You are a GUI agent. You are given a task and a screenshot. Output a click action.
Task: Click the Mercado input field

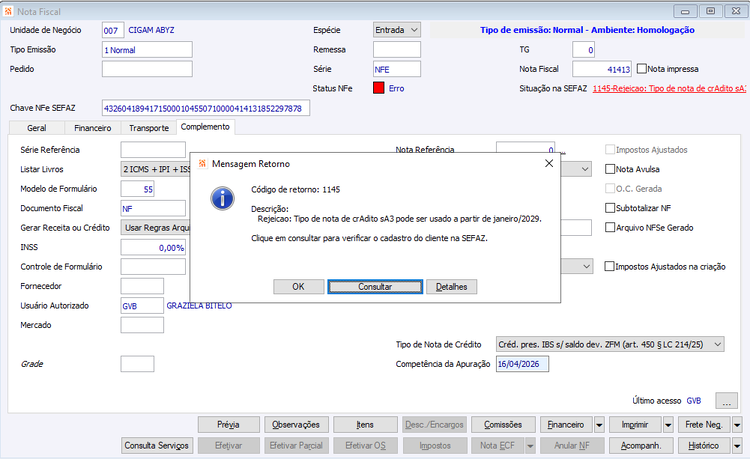pyautogui.click(x=142, y=325)
